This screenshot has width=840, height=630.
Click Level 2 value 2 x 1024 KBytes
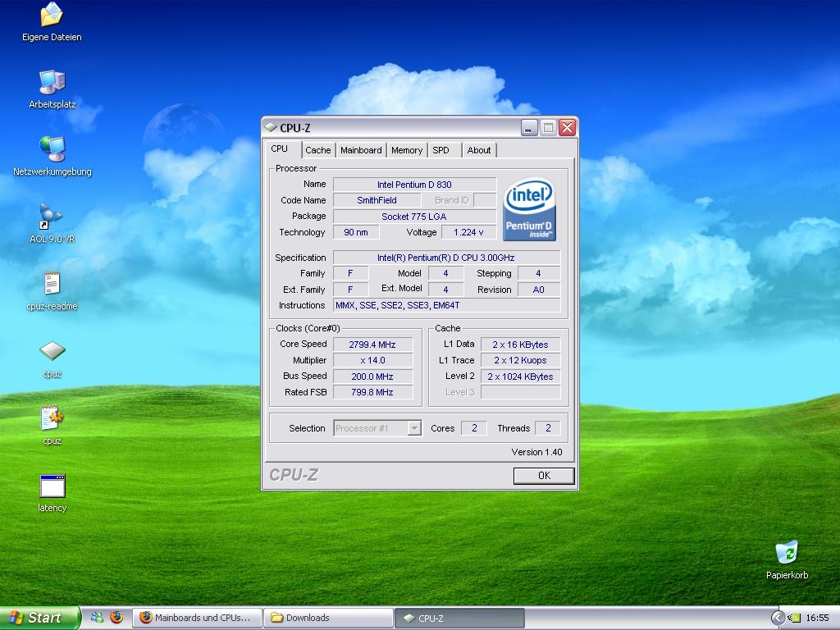[520, 377]
